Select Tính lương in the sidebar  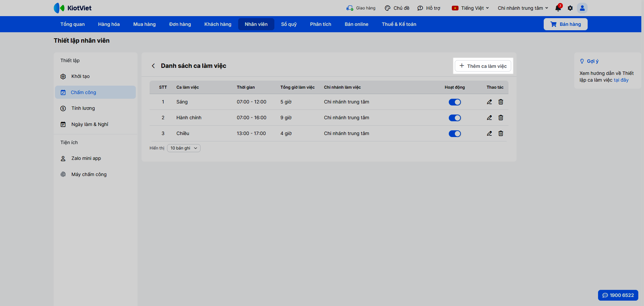95,108
